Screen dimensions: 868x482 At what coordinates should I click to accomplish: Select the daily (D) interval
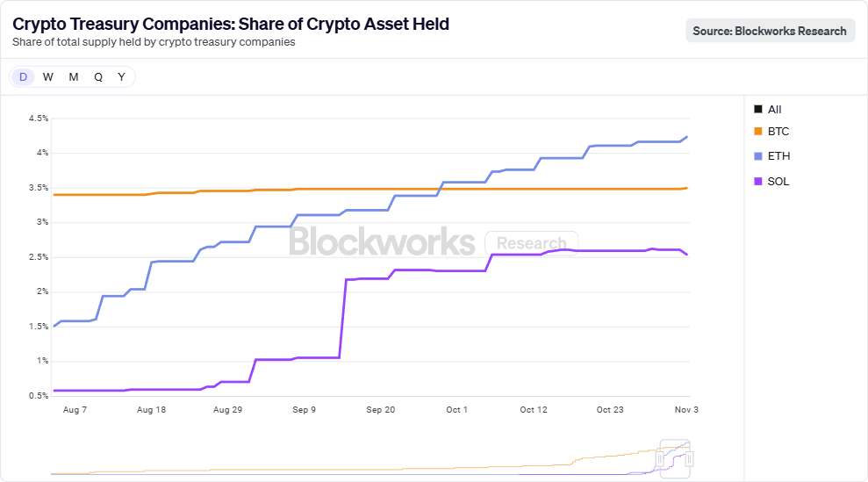tap(24, 77)
